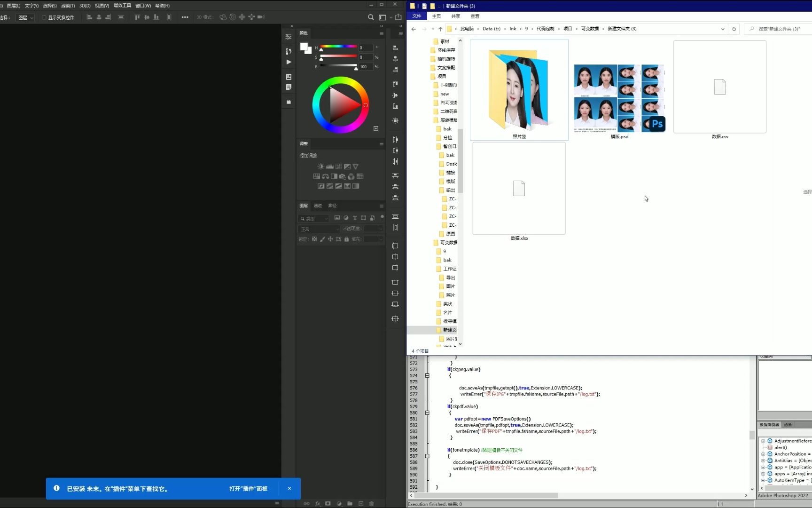Add a levels adjustment icon
This screenshot has height=508, width=812.
(329, 167)
